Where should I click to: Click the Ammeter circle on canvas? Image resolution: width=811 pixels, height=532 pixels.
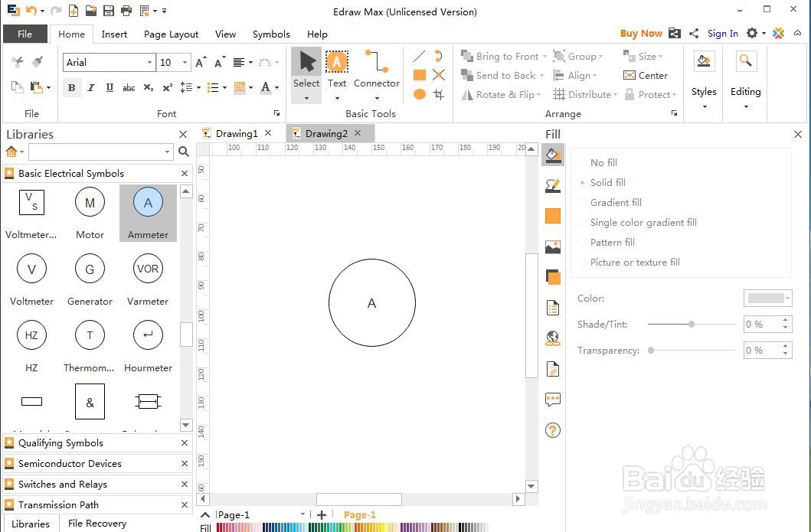(372, 303)
